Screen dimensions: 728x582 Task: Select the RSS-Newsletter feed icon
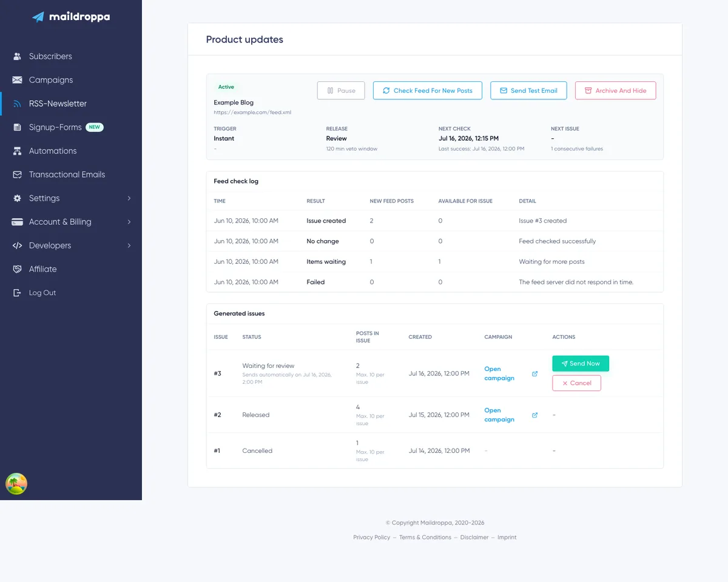click(17, 104)
